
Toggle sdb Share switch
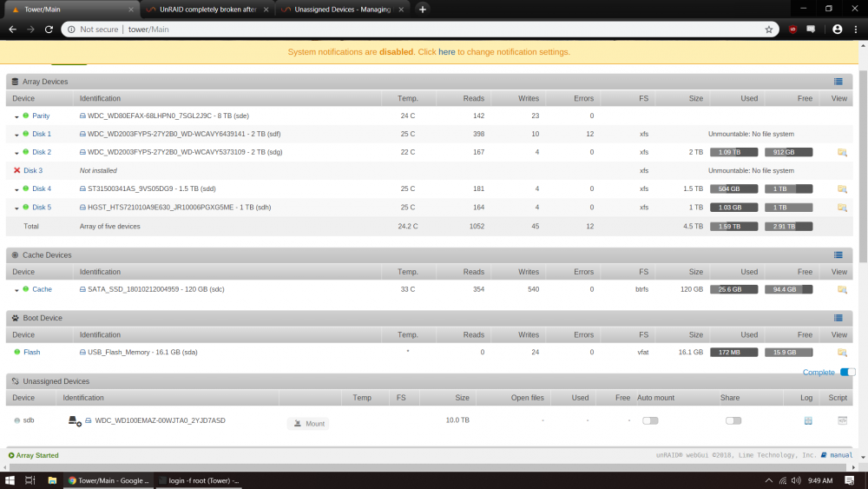(733, 421)
